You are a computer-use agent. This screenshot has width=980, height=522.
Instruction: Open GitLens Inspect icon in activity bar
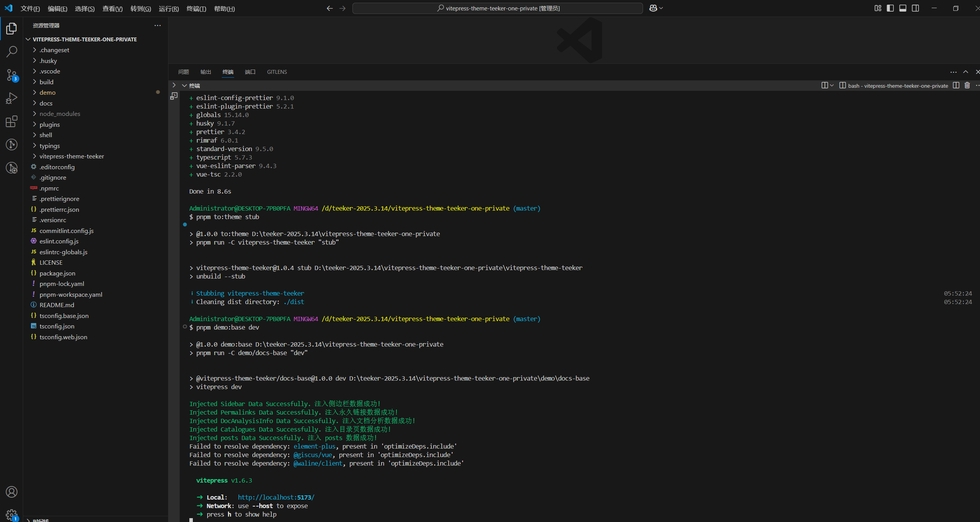(x=12, y=168)
